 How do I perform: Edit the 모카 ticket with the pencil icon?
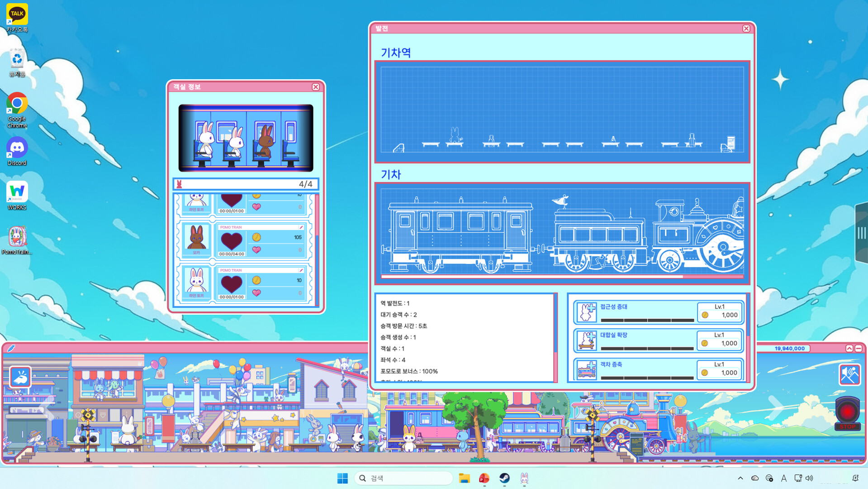301,227
